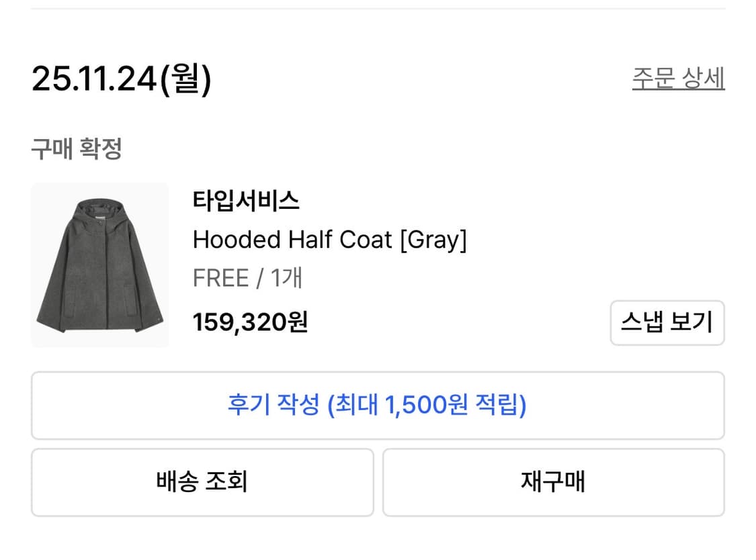Tap 후기 작성 to earn 1,500원 reward
Screen dimensions: 756x560
378,406
